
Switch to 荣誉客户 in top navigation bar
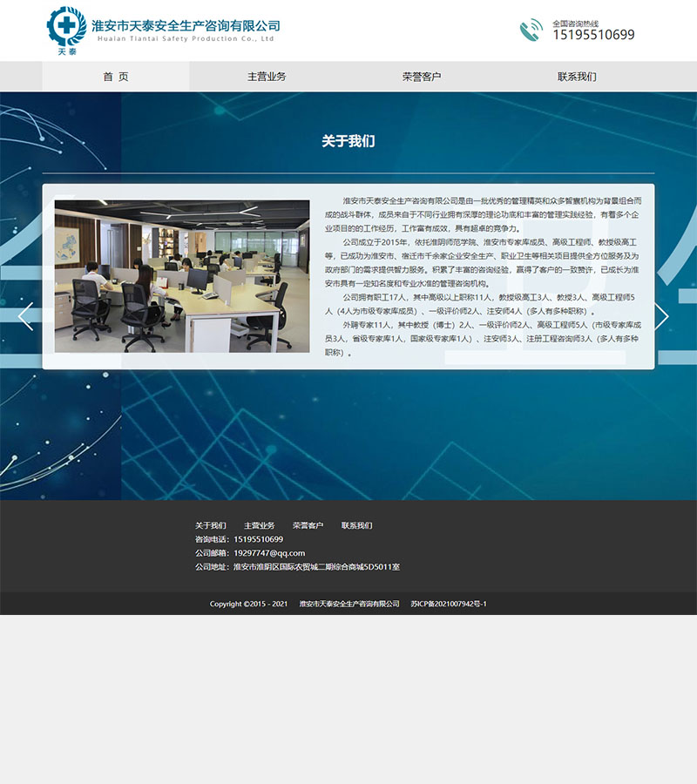point(422,77)
